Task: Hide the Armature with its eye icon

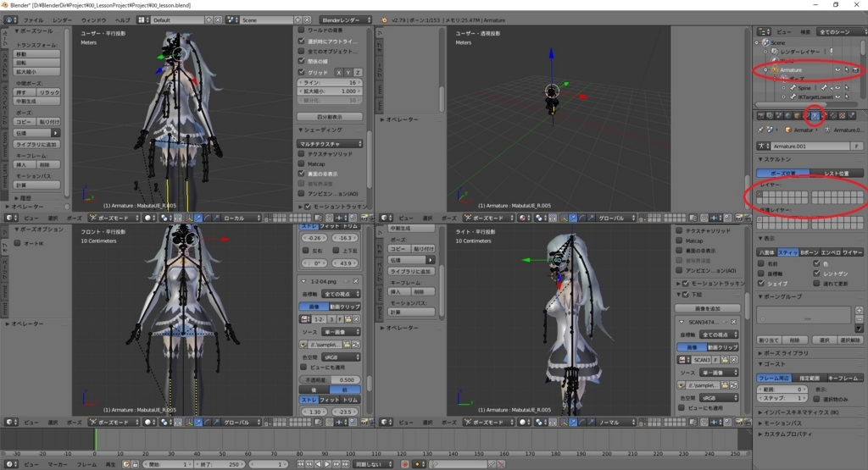Action: [x=837, y=69]
